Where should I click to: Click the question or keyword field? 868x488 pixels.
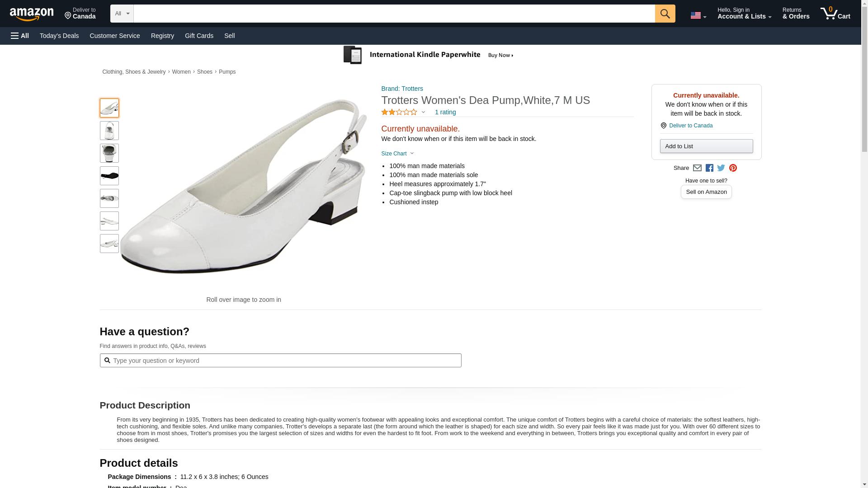click(x=280, y=361)
